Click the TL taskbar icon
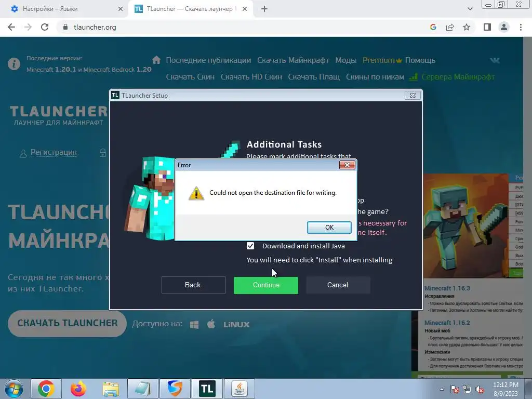 pyautogui.click(x=207, y=389)
